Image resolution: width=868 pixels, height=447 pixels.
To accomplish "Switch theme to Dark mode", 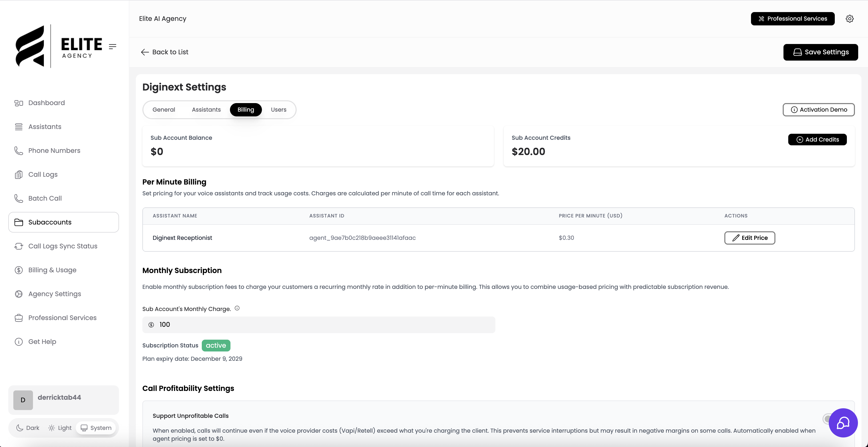I will (28, 428).
